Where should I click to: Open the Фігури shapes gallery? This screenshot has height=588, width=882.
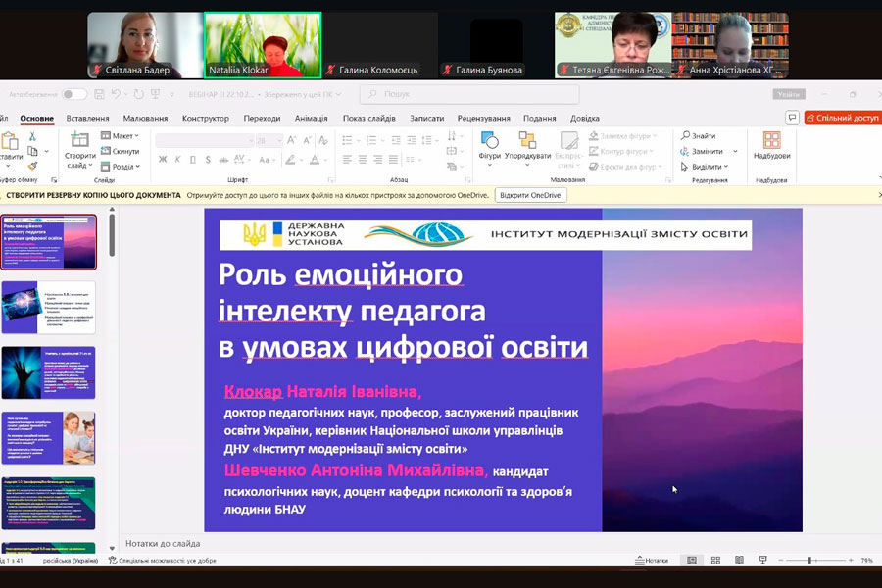tap(490, 144)
